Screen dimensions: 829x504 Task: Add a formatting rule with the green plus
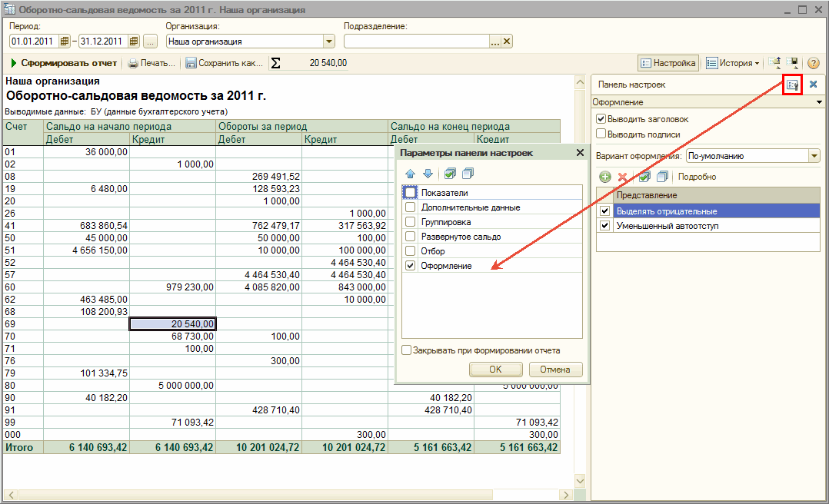click(x=604, y=177)
